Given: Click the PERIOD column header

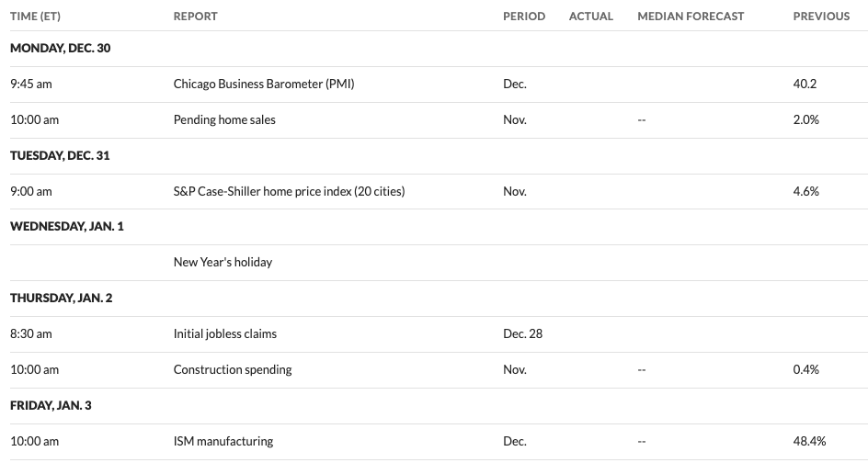Looking at the screenshot, I should click(524, 16).
